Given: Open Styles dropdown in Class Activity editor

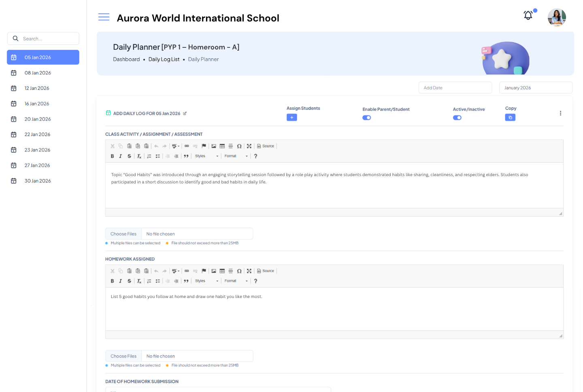Looking at the screenshot, I should 206,156.
